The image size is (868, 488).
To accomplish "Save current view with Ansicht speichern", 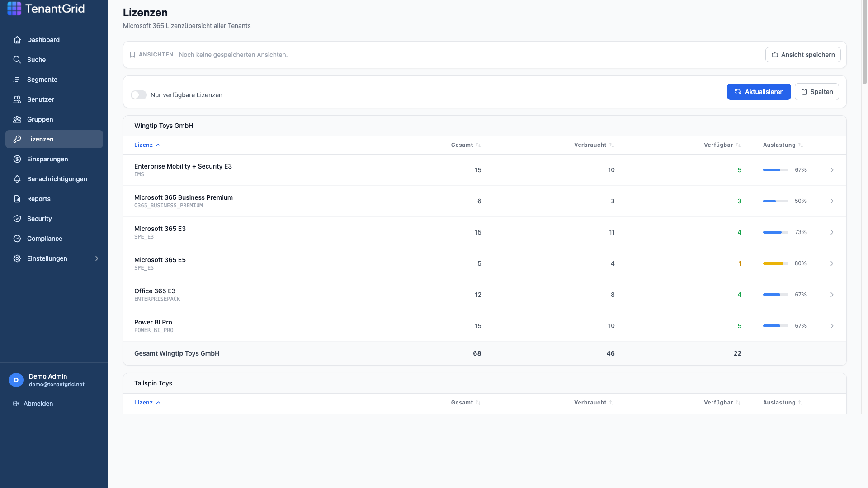I will pyautogui.click(x=803, y=55).
